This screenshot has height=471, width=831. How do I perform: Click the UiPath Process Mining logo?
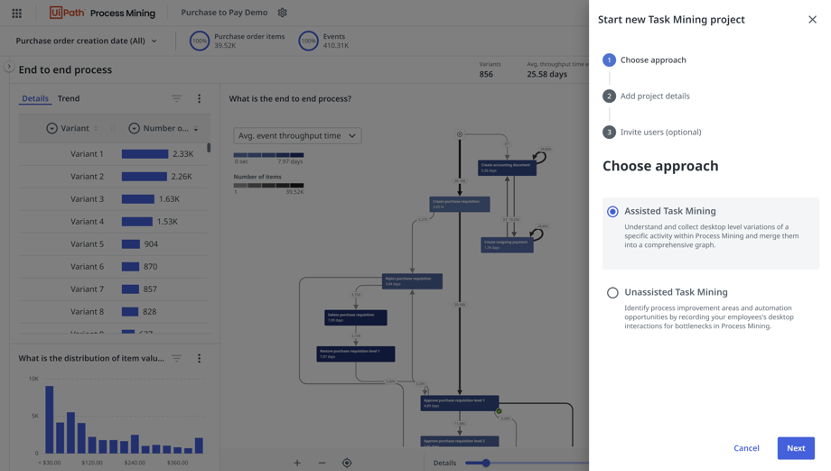(x=102, y=13)
